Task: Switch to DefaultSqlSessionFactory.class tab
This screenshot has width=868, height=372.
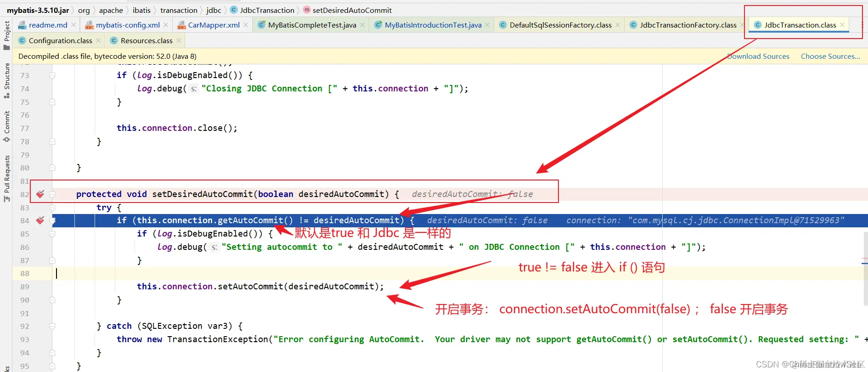Action: pos(560,25)
